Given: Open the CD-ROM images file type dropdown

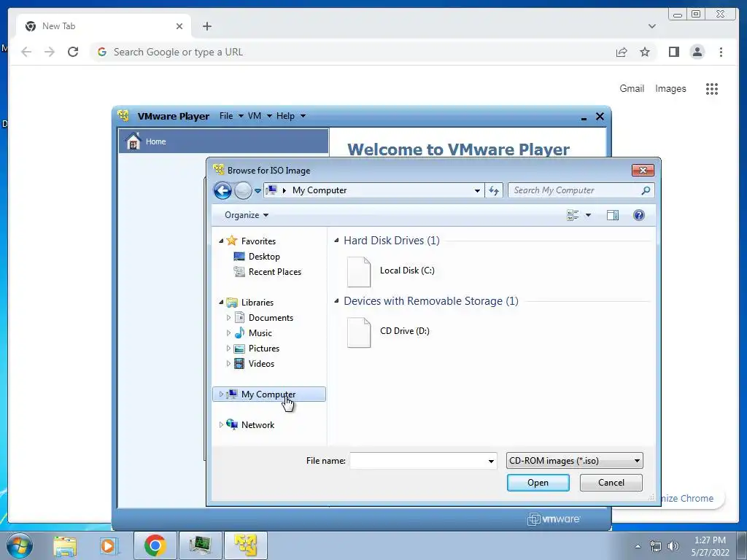Looking at the screenshot, I should [575, 461].
